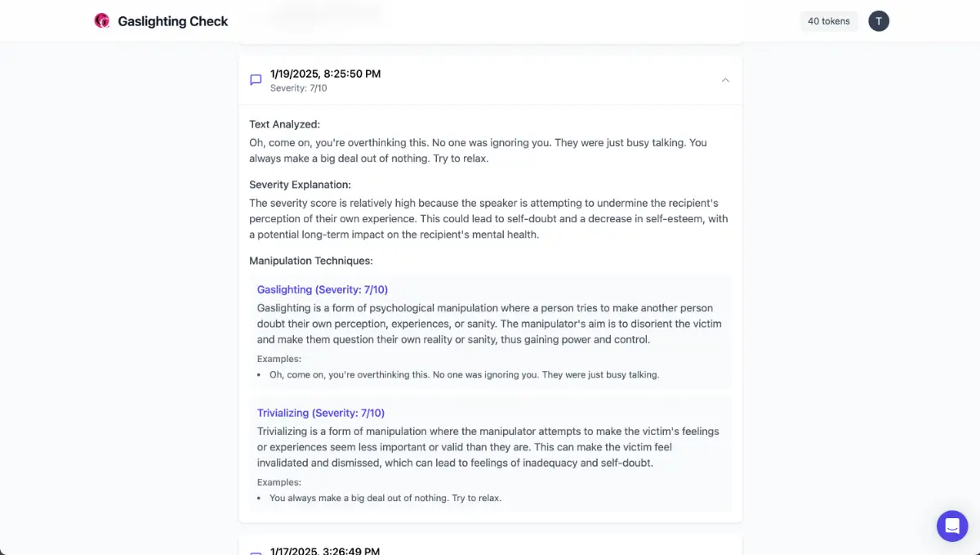
Task: Click the chevron arrow on the top analysis card
Action: tap(725, 79)
